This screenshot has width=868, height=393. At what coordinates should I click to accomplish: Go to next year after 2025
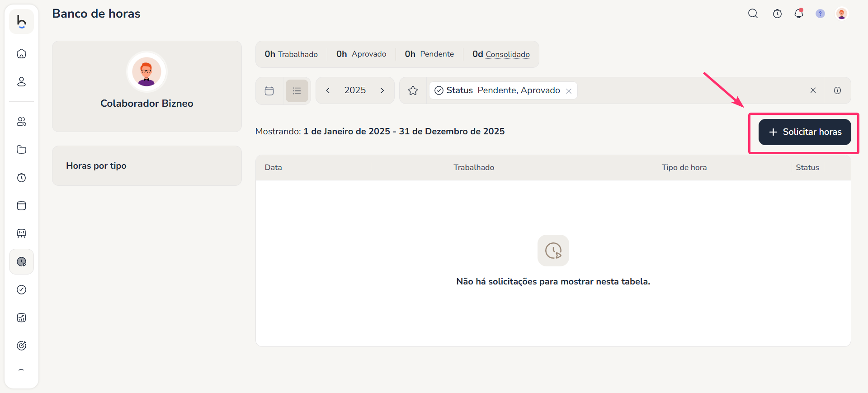coord(382,90)
